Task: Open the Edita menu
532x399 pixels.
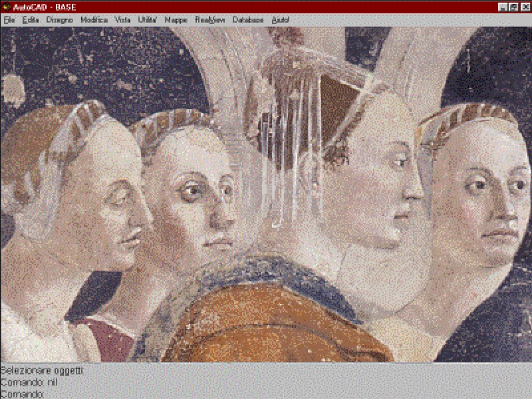Action: [31, 20]
